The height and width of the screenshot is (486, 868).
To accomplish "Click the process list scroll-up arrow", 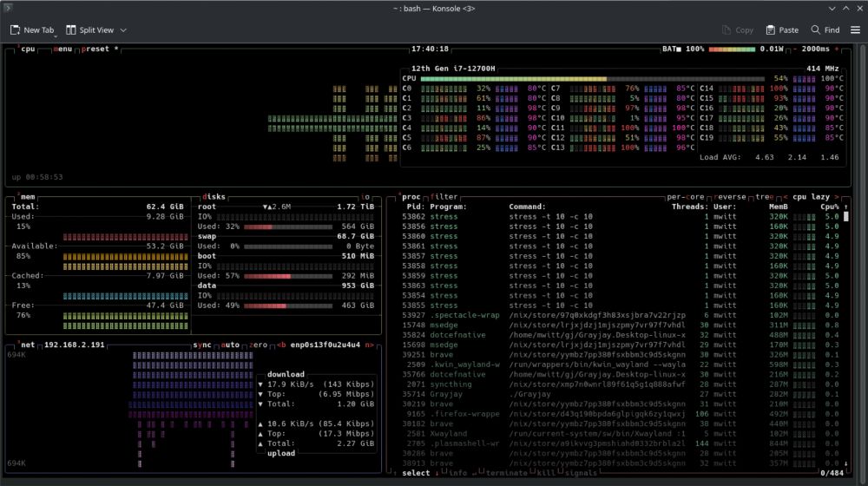I will click(845, 207).
